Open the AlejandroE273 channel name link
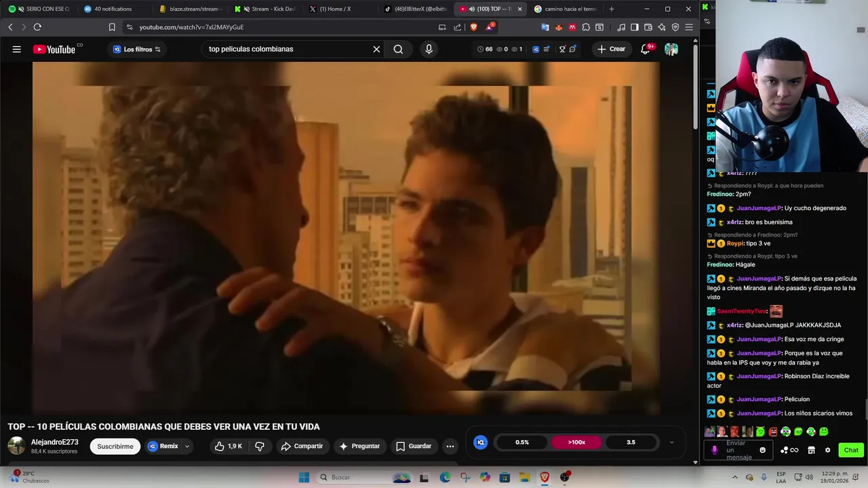 (54, 442)
